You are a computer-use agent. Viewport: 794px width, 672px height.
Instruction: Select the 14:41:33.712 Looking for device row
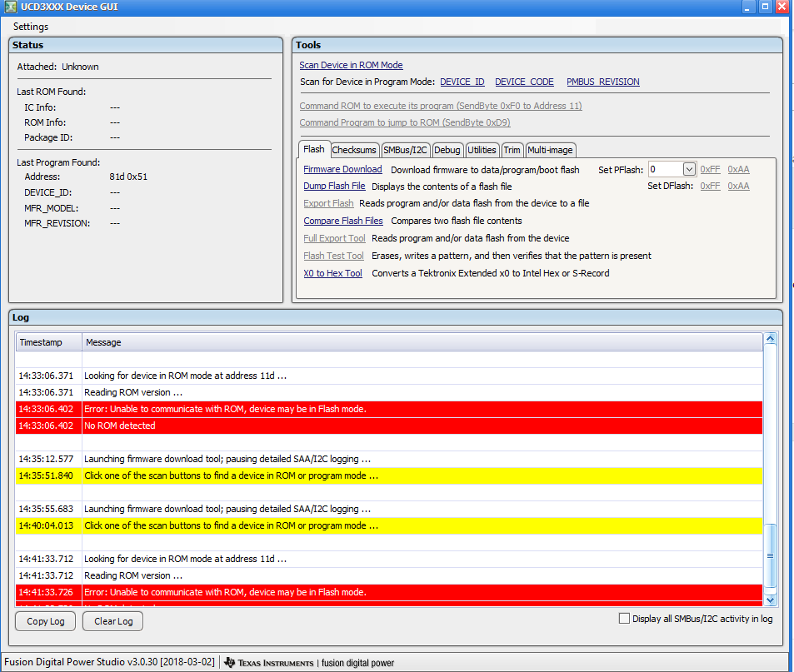click(x=389, y=559)
